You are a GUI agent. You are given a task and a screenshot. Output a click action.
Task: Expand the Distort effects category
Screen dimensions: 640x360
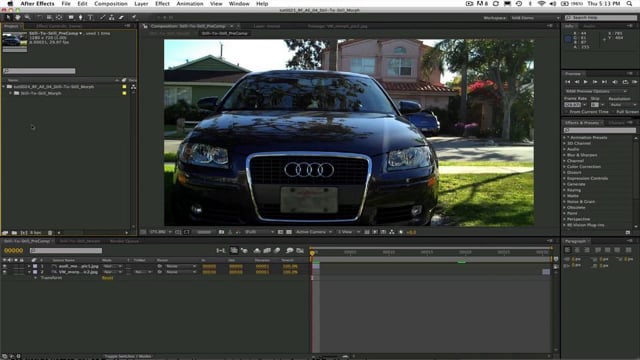point(564,173)
